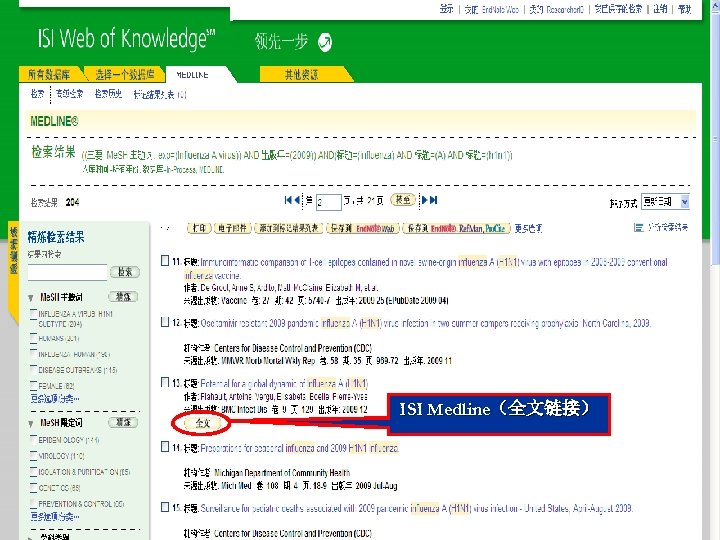
Task: Click the 检索 button in the refine panel
Action: 124,272
